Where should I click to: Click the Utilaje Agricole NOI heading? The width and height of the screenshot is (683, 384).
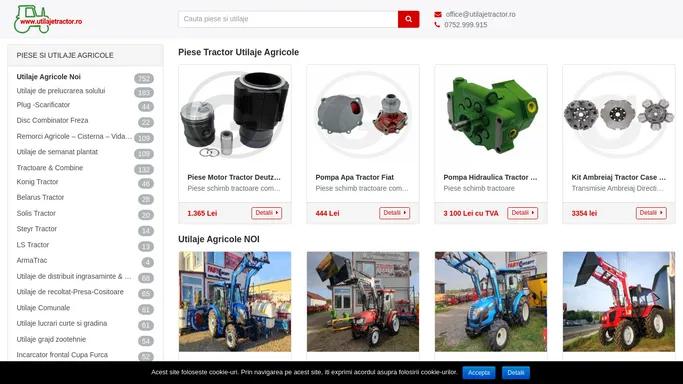tap(219, 239)
